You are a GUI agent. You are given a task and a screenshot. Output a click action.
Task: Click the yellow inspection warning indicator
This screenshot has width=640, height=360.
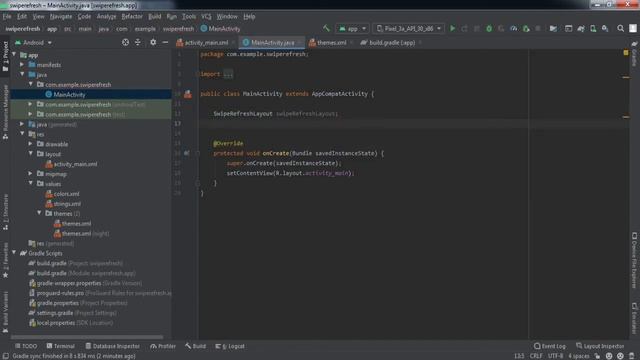[x=626, y=53]
